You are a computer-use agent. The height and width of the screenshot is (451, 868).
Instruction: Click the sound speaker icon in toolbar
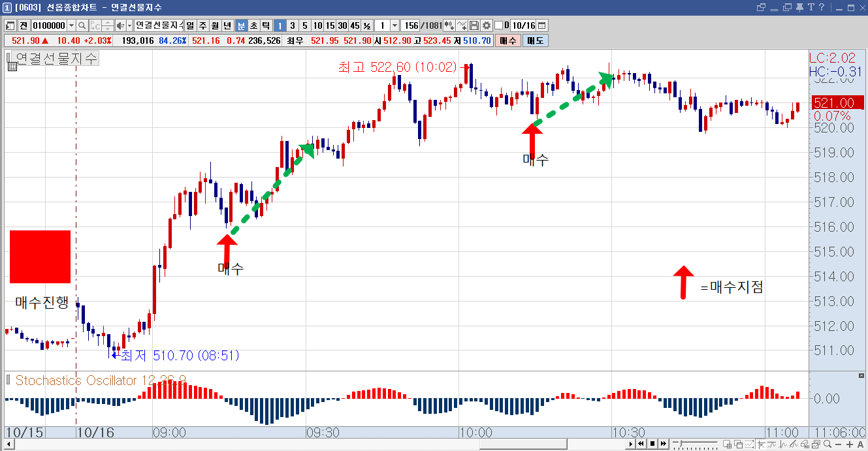(120, 25)
